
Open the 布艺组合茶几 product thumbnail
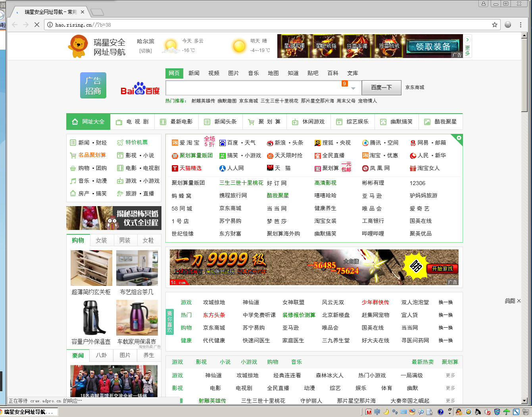click(x=137, y=268)
